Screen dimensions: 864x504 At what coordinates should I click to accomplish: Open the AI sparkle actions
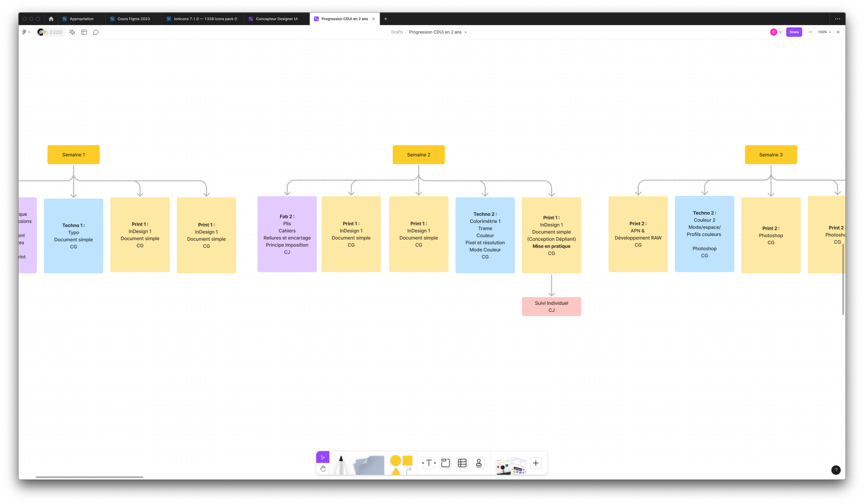pos(72,32)
